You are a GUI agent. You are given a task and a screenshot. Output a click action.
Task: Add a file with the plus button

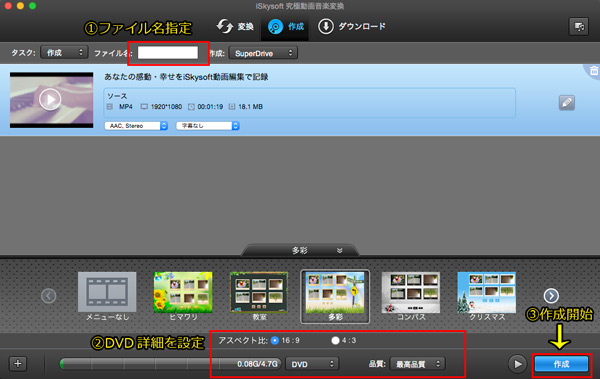(18, 363)
